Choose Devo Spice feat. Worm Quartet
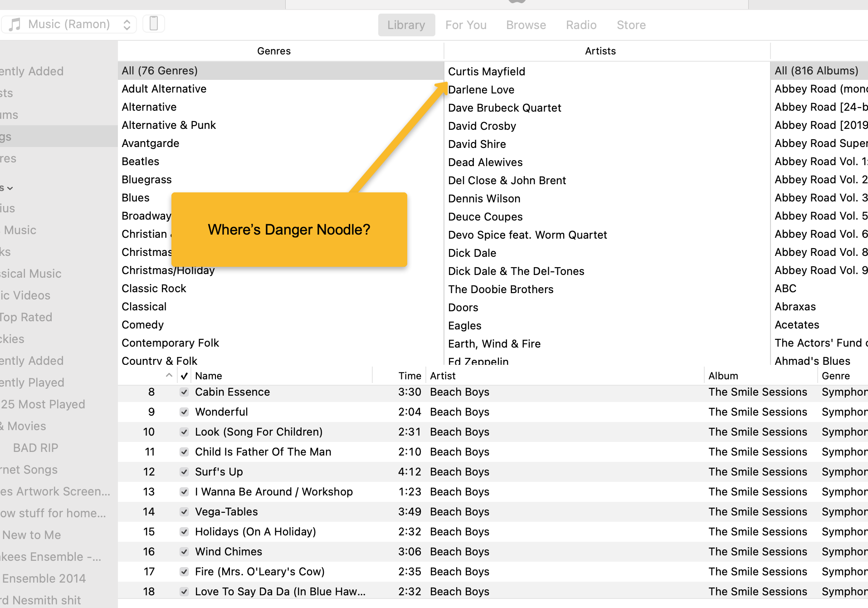Viewport: 868px width, 608px height. pos(607,235)
